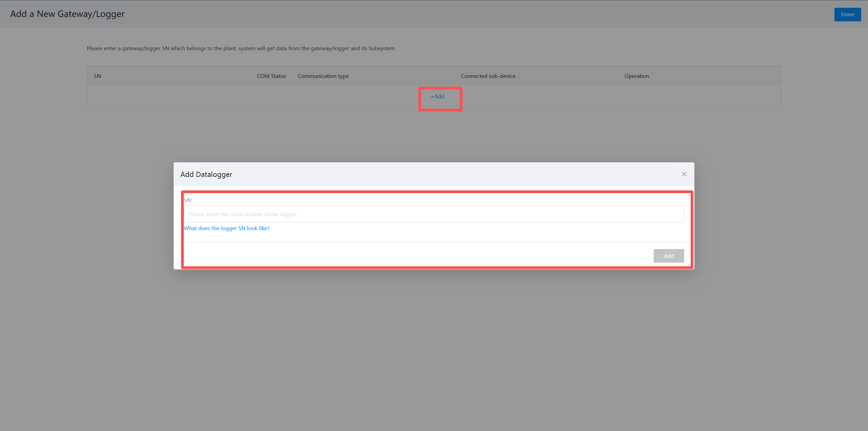The height and width of the screenshot is (431, 868).
Task: Click dialog header bar beside the title
Action: point(441,174)
